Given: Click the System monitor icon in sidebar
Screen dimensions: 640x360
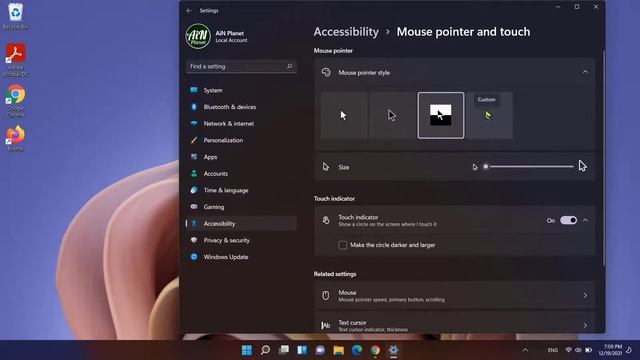Looking at the screenshot, I should point(194,90).
